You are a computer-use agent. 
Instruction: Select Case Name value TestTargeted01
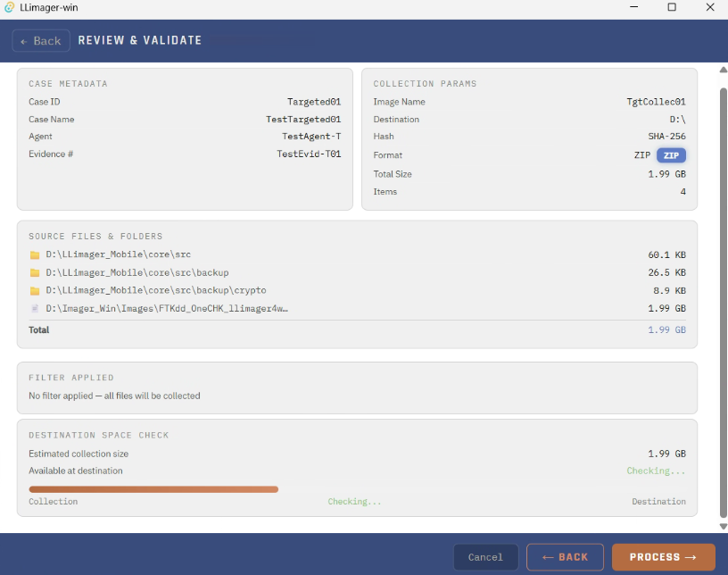click(x=303, y=120)
